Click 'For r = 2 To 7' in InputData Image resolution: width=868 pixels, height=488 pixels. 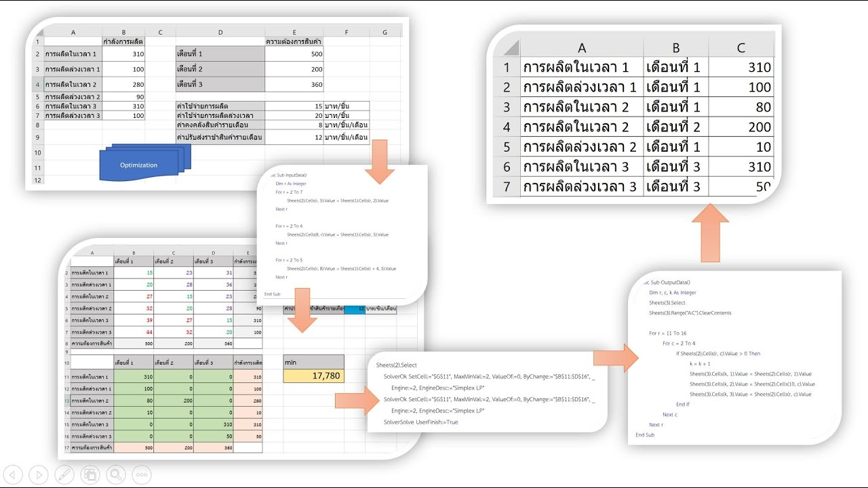click(290, 192)
